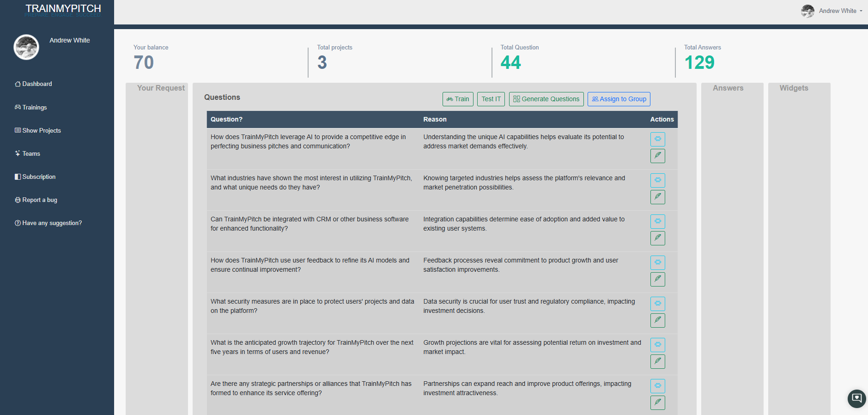Open the Teams section
This screenshot has height=415, width=868.
click(28, 153)
